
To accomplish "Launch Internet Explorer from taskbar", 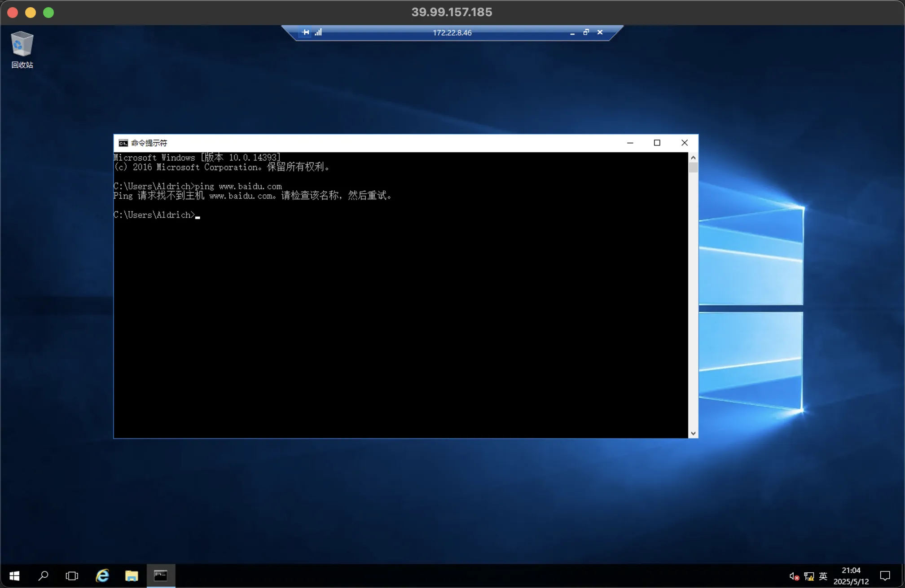I will coord(102,576).
